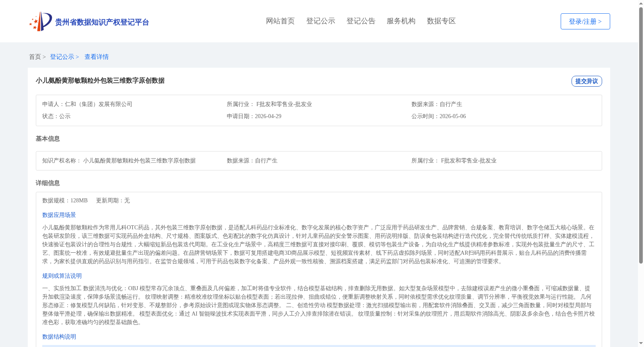Select 状态：公示 text

pyautogui.click(x=56, y=116)
